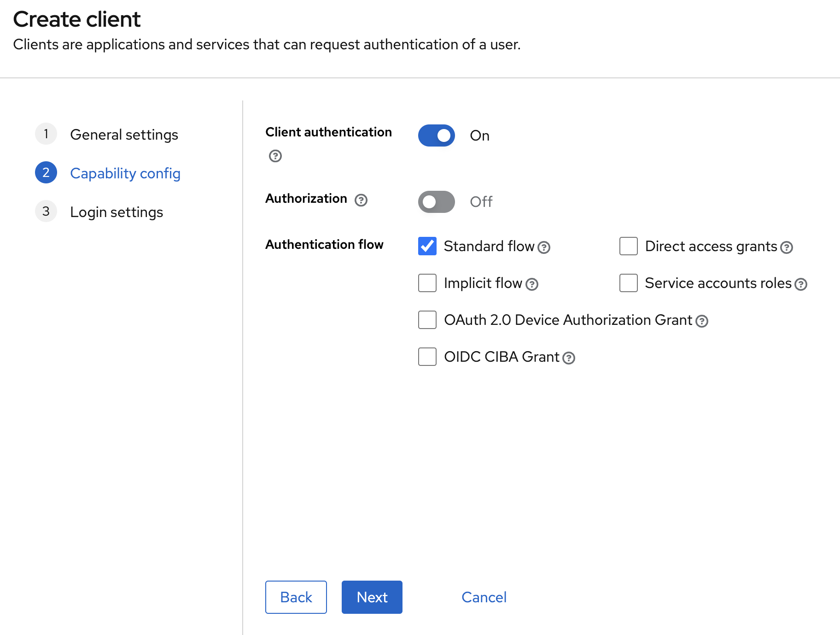Click the Implicit flow help icon
Viewport: 840px width, 635px height.
[x=532, y=284]
